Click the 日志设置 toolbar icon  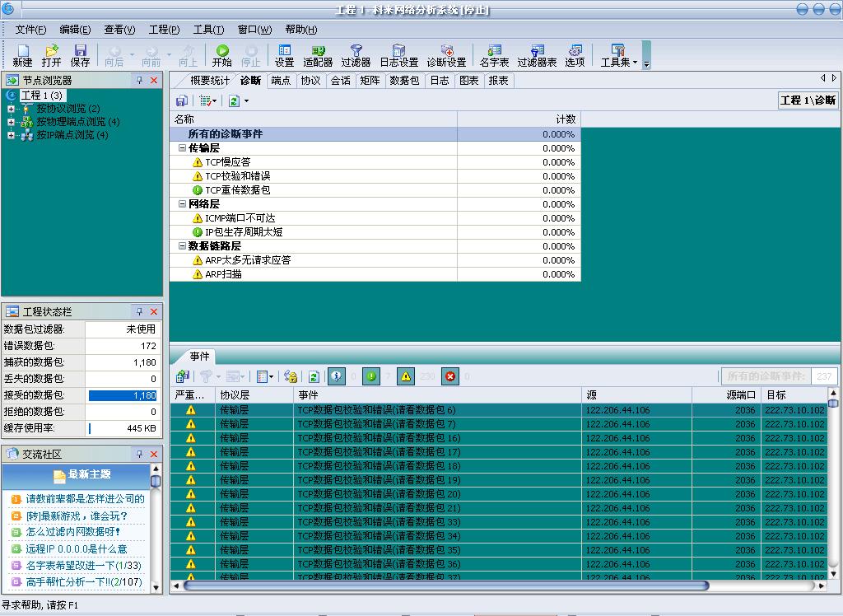point(398,55)
